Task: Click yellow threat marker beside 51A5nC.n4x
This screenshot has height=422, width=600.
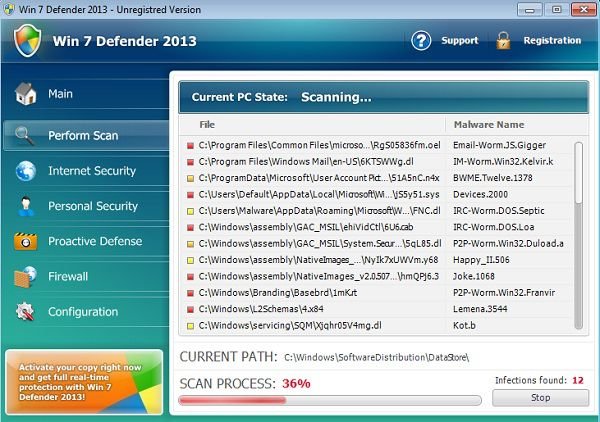Action: click(190, 178)
